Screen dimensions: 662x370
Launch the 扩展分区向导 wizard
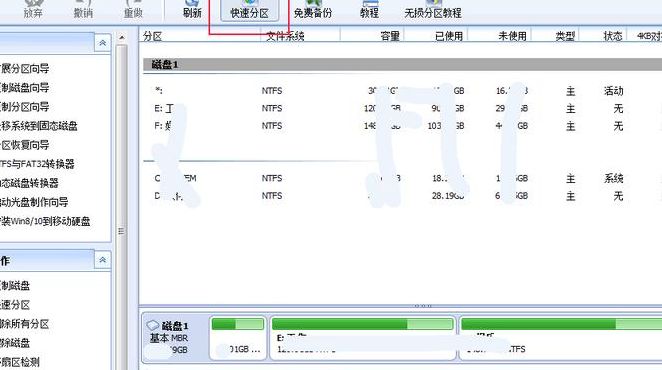coord(24,68)
